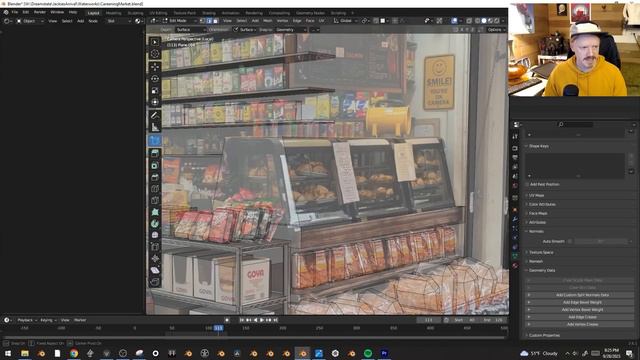
Task: Select the Poly Build tool
Action: pos(155,212)
